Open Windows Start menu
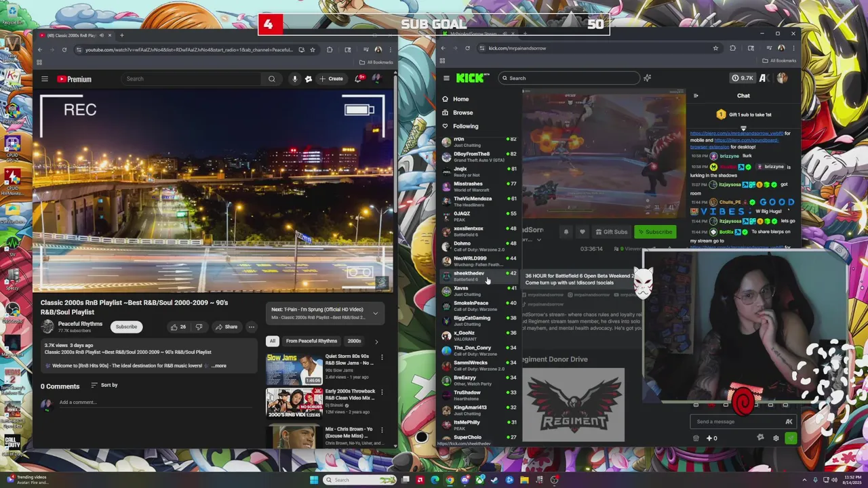Screen dimensions: 868x488 click(313, 480)
